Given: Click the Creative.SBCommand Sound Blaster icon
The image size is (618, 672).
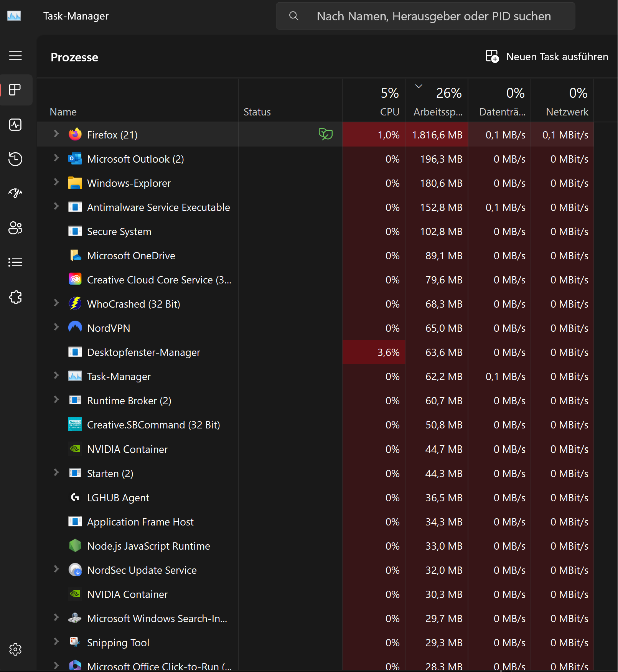Looking at the screenshot, I should point(75,424).
